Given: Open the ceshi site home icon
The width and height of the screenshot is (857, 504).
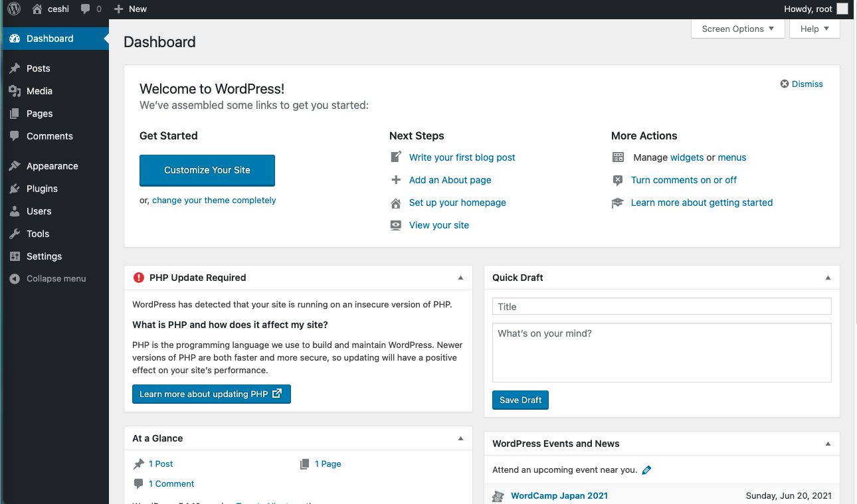Looking at the screenshot, I should pos(37,9).
